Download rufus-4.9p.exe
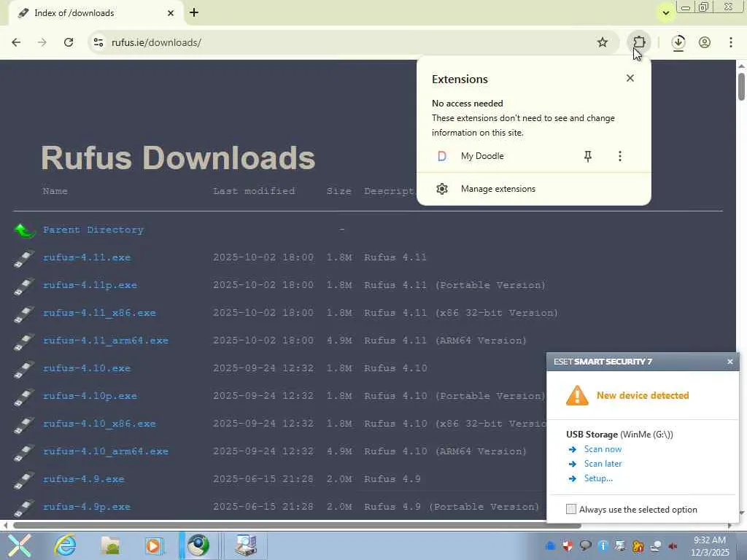747x560 pixels. [87, 507]
